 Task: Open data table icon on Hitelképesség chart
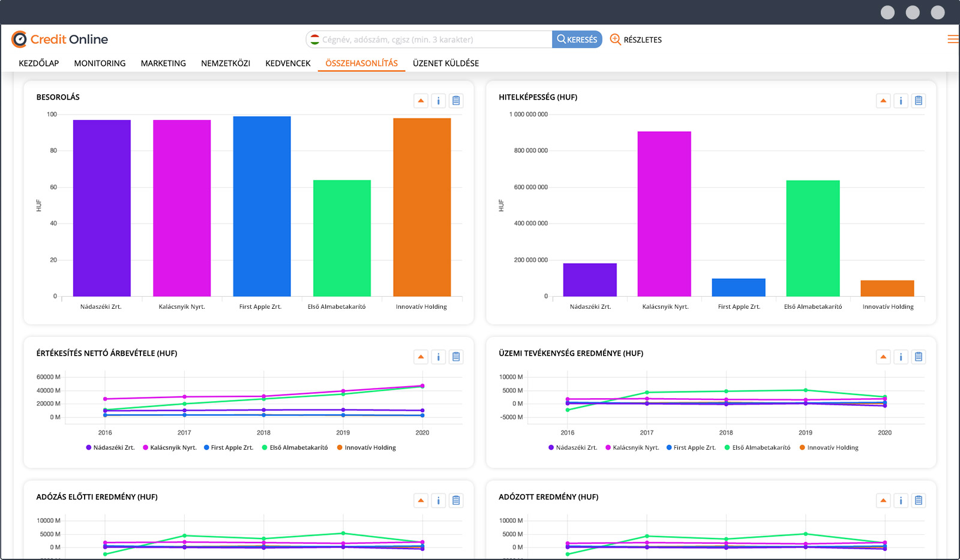918,101
